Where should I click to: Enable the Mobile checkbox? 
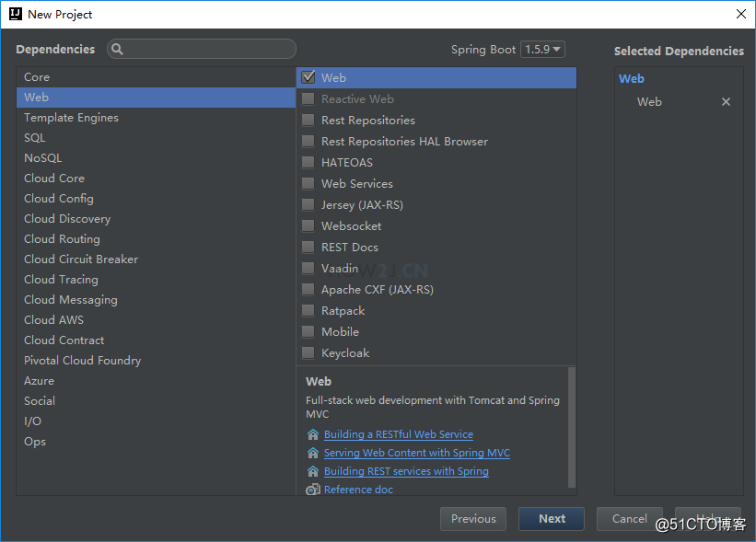[308, 332]
